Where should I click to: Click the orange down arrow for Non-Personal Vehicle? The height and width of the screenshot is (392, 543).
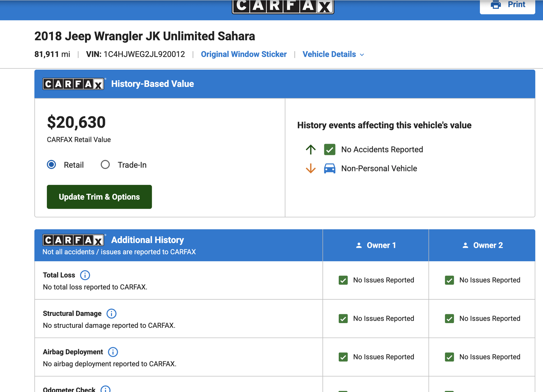(x=311, y=168)
